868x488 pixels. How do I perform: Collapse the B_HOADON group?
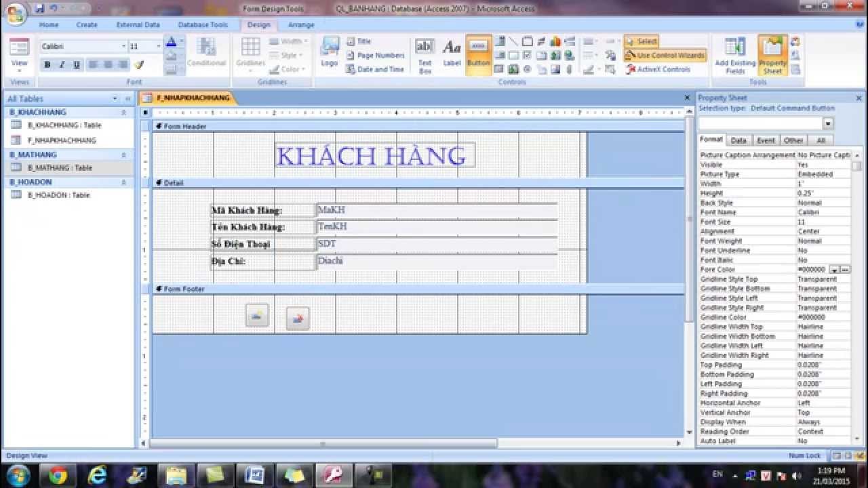pyautogui.click(x=123, y=182)
